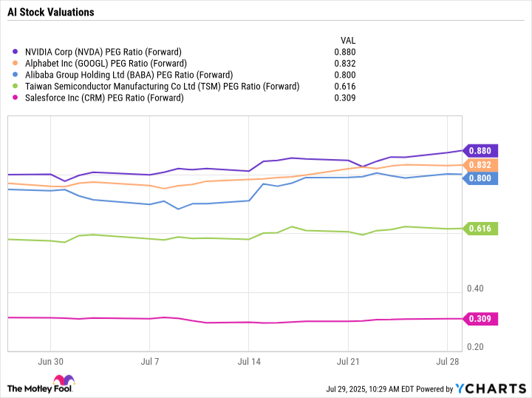532x398 pixels.
Task: Click the purple 0.880 value tag
Action: pyautogui.click(x=480, y=151)
